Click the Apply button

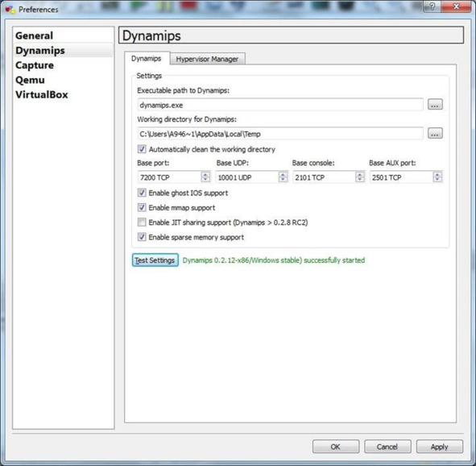[439, 447]
